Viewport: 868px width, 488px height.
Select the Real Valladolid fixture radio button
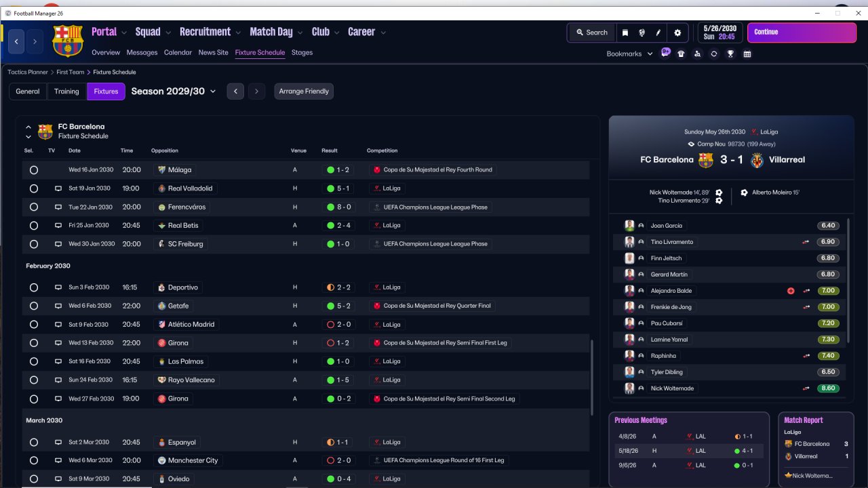(x=33, y=188)
